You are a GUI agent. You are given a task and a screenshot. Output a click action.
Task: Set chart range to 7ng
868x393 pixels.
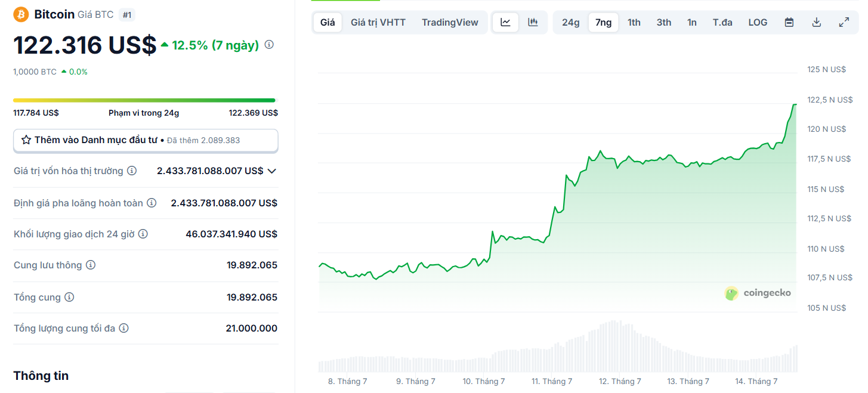tap(604, 23)
